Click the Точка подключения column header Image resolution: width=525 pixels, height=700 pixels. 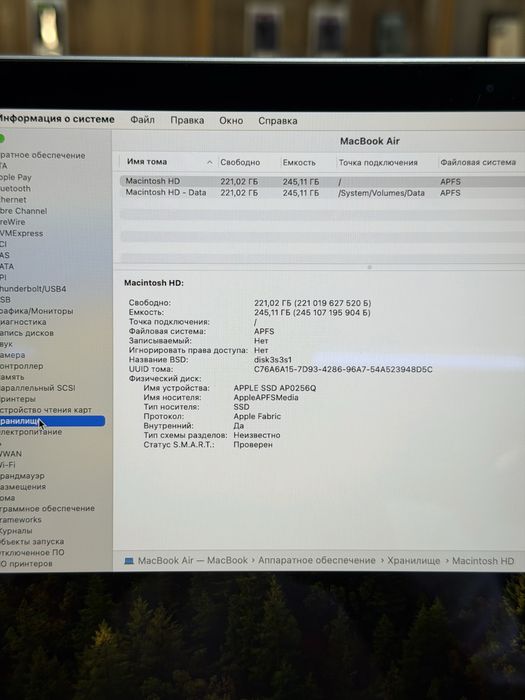[378, 162]
